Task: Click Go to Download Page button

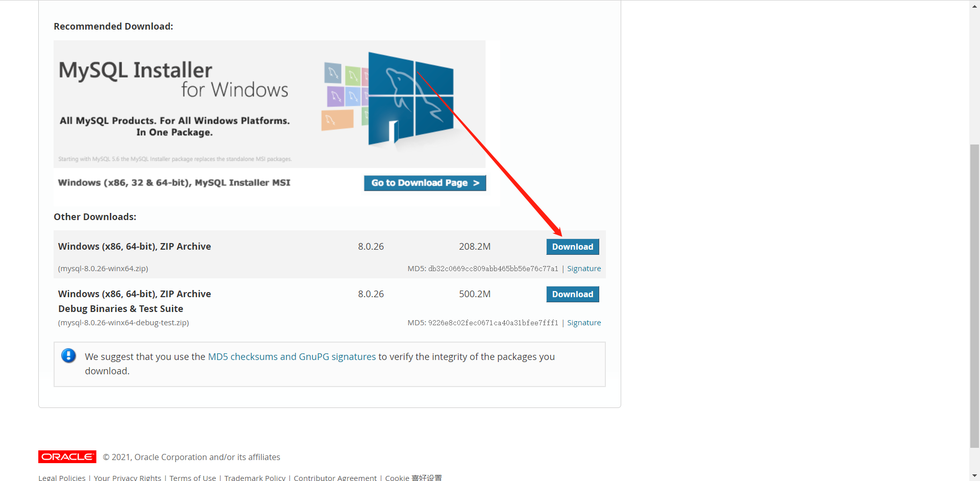Action: pos(425,183)
